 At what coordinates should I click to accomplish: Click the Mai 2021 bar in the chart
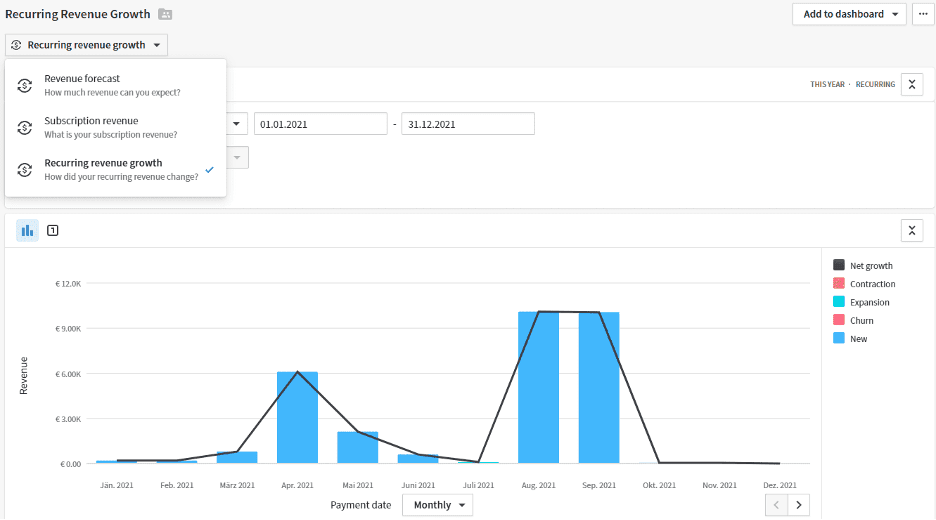tap(358, 448)
